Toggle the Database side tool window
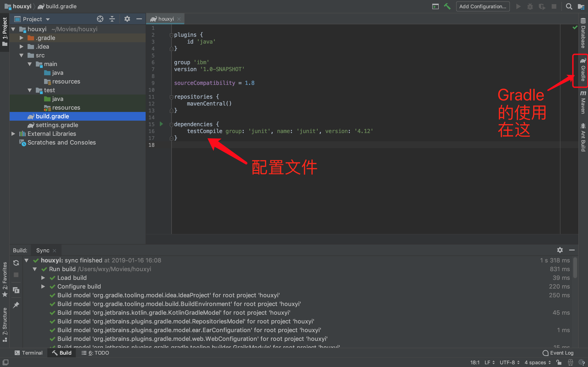588x367 pixels. 583,33
